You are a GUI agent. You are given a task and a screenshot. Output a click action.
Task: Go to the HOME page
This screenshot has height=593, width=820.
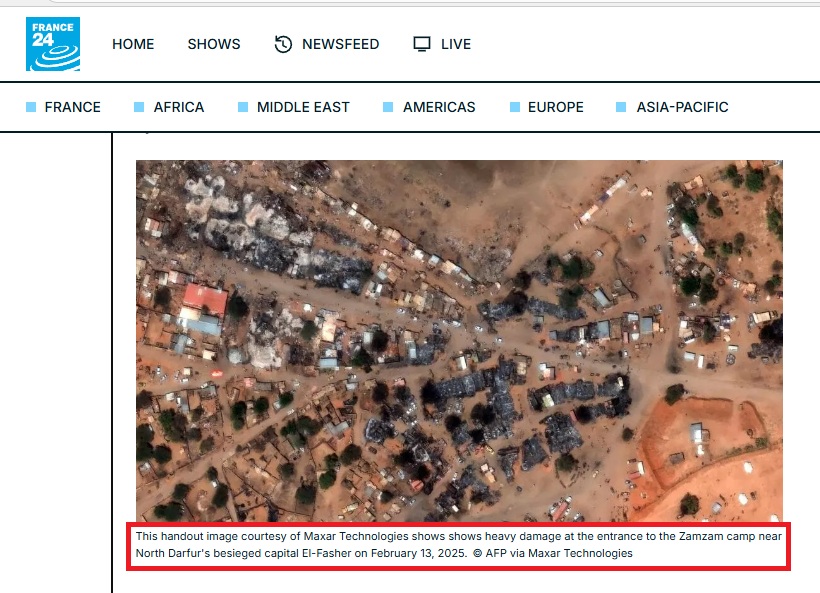click(133, 44)
